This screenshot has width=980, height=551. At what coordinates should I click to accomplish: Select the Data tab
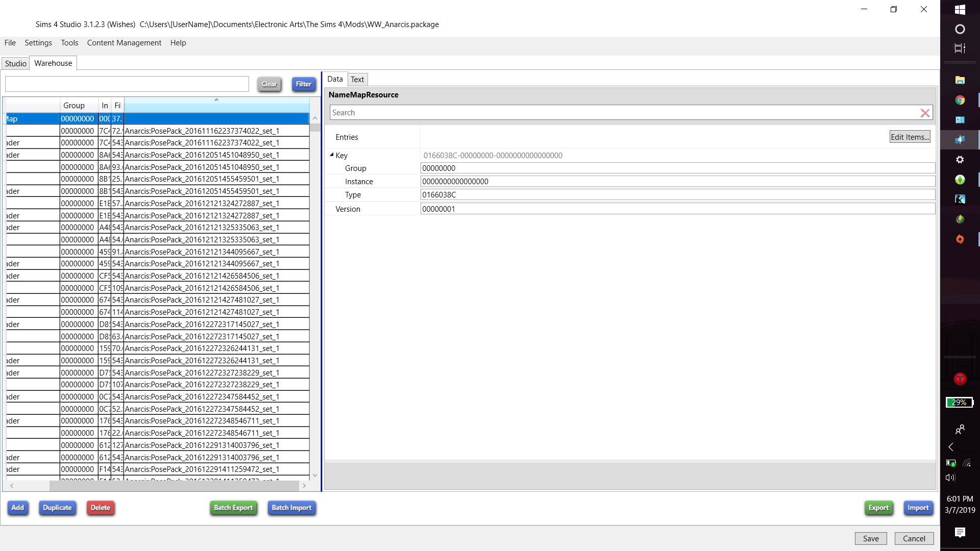[x=335, y=79]
